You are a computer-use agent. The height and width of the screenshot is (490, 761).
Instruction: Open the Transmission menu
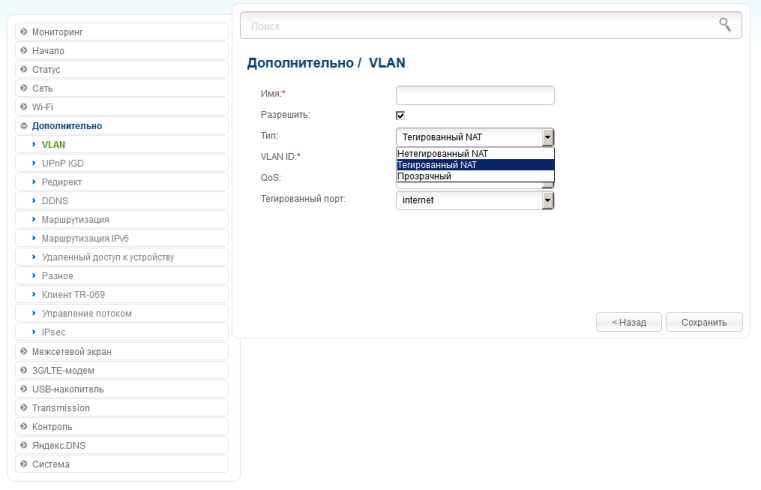click(x=122, y=408)
